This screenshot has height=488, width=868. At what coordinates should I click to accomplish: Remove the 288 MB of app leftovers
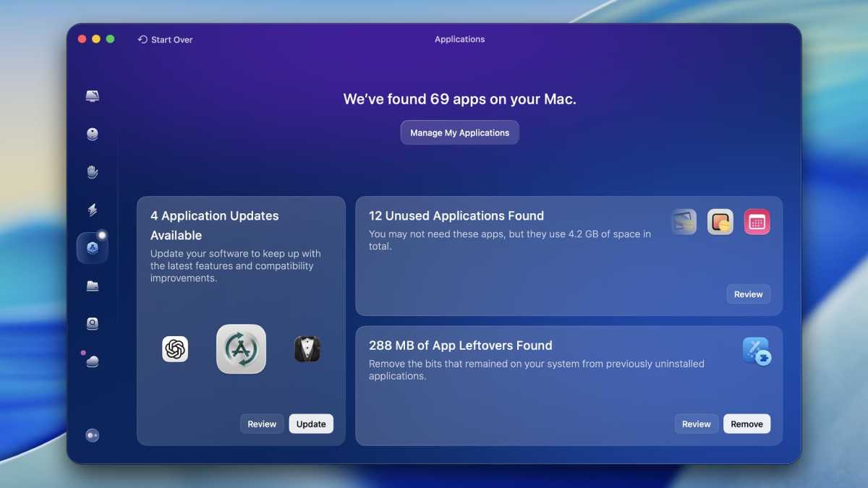(746, 424)
